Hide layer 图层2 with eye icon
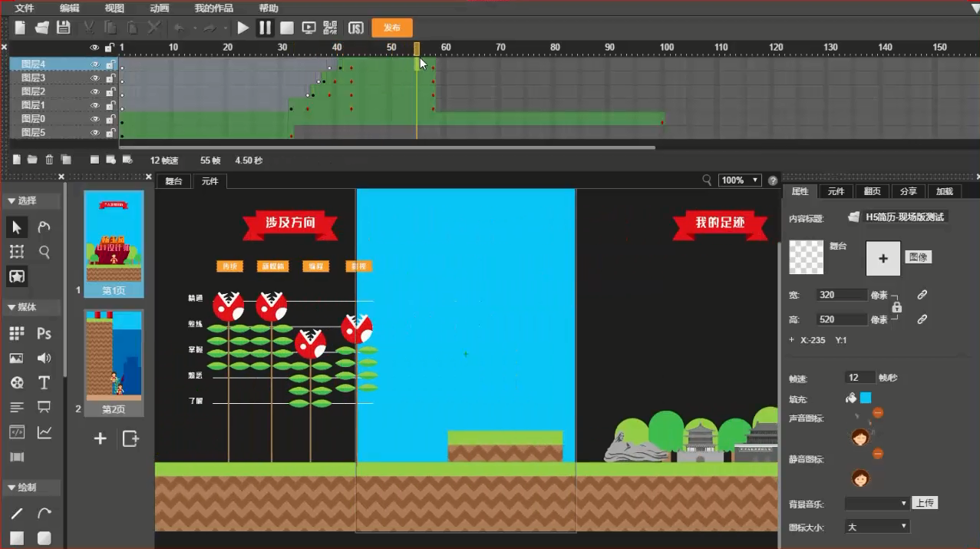This screenshot has height=549, width=980. tap(95, 92)
